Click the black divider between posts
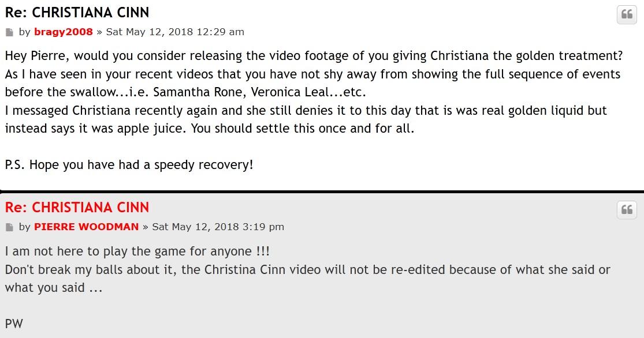 (x=322, y=191)
